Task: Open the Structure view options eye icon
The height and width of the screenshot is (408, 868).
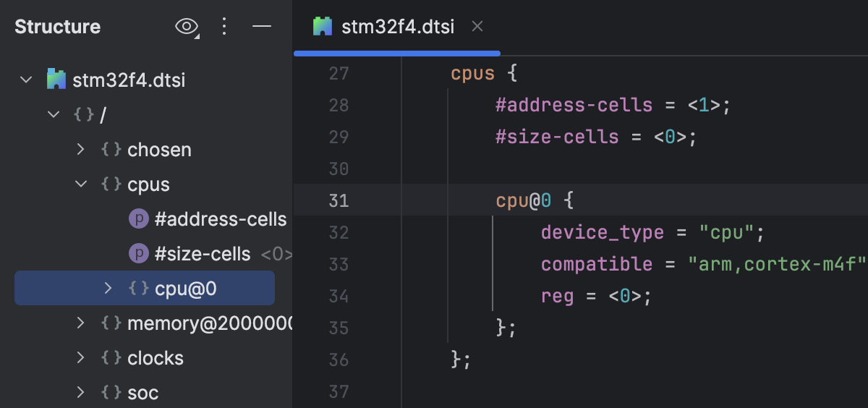Action: tap(187, 27)
